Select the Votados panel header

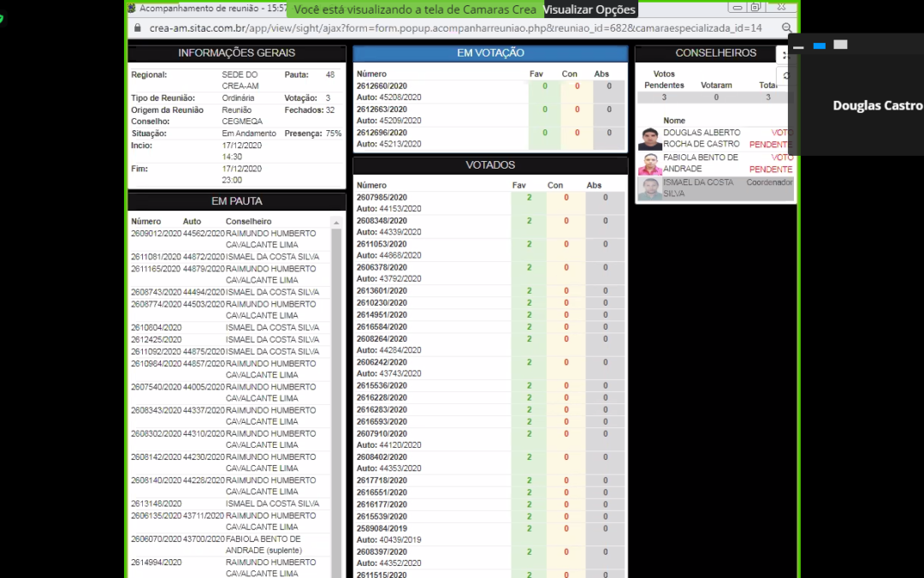[490, 165]
